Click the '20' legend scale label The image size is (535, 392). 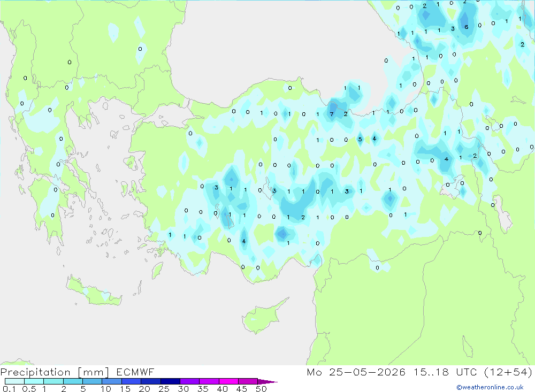(x=144, y=389)
